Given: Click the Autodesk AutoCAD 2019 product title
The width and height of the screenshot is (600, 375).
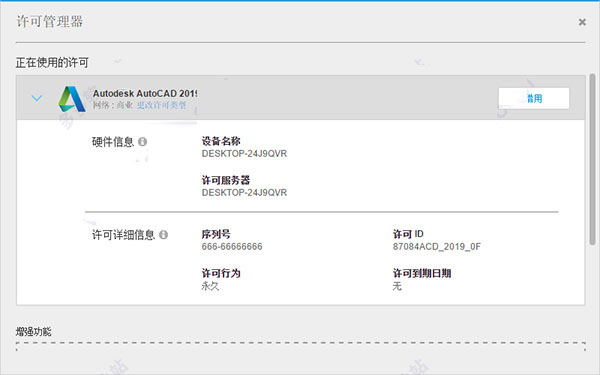Looking at the screenshot, I should 145,93.
